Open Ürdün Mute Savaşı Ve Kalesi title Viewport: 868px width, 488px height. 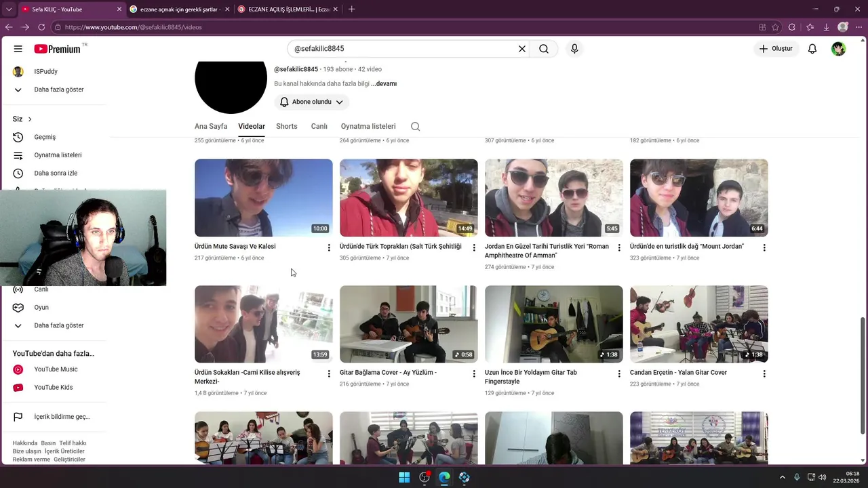click(235, 247)
